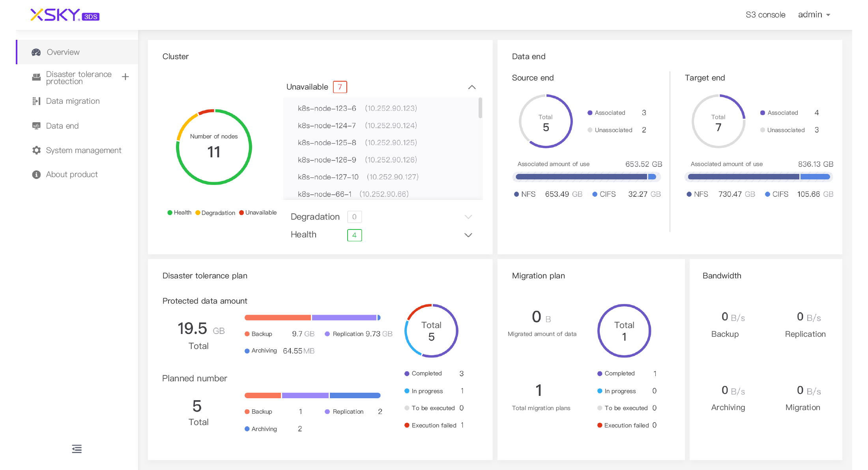Expand Disaster tolerance protection with plus sign
Image resolution: width=868 pixels, height=470 pixels.
(x=125, y=77)
